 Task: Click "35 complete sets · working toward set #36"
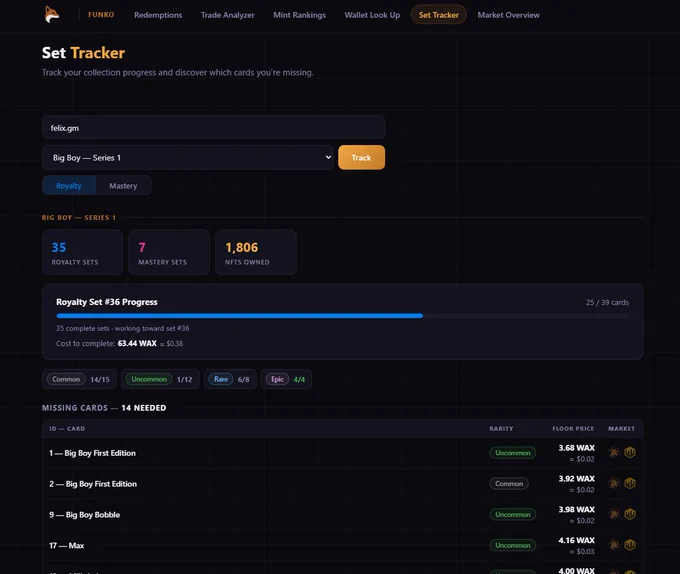coord(123,328)
